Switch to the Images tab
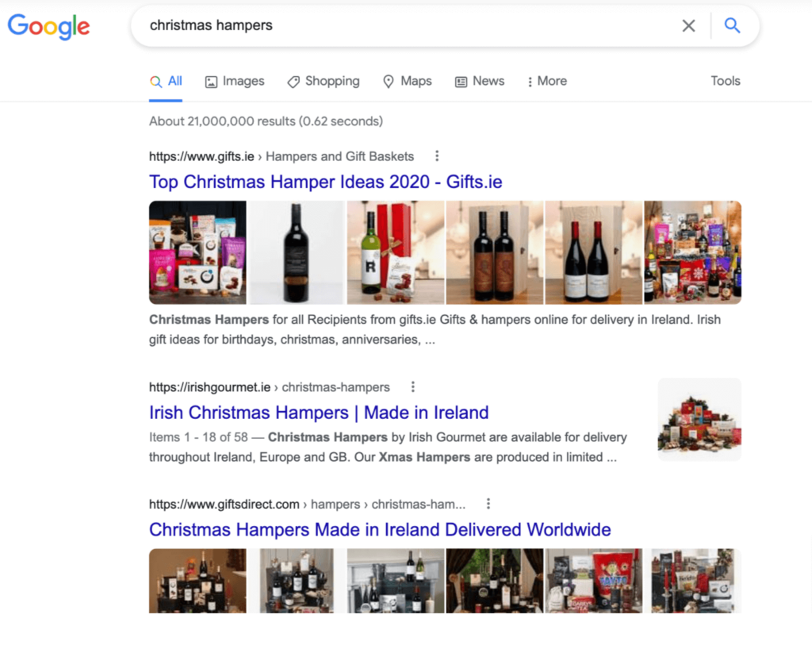Screen dimensions: 812x657 [235, 82]
